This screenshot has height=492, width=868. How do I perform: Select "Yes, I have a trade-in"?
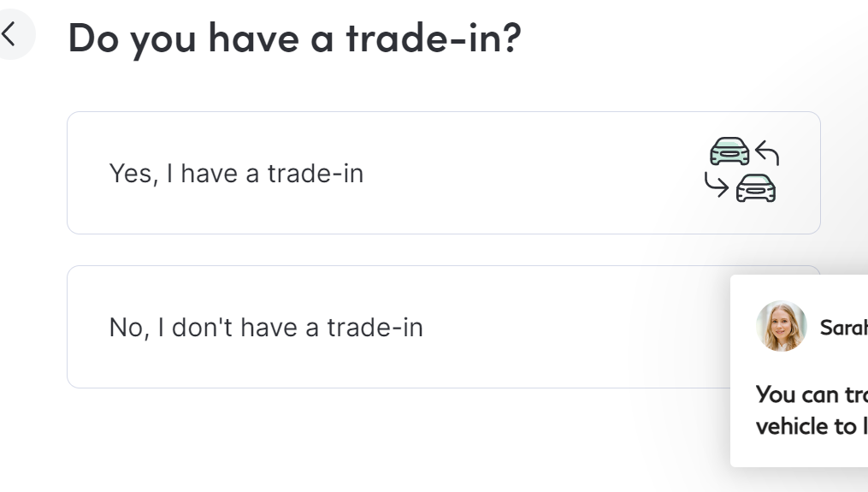236,174
